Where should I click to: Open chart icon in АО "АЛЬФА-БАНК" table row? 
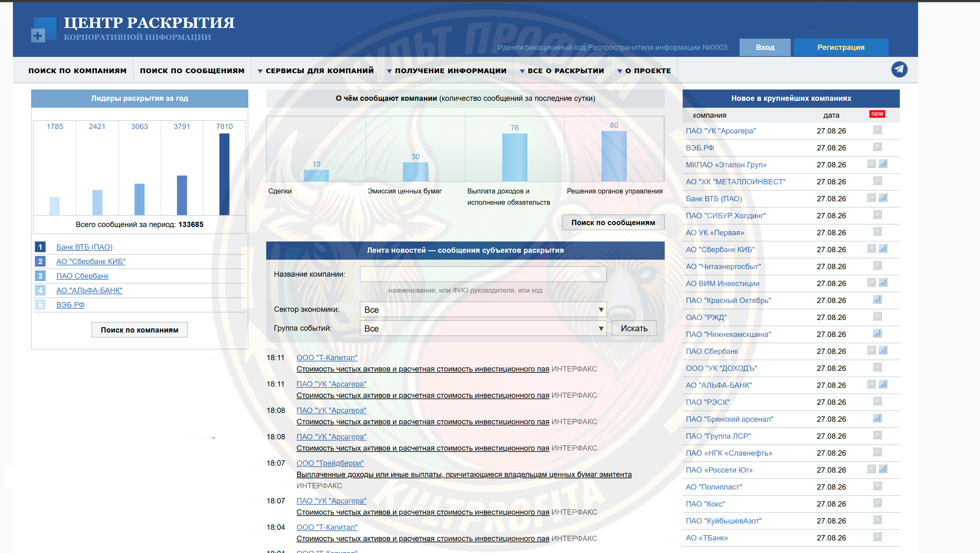tap(883, 384)
